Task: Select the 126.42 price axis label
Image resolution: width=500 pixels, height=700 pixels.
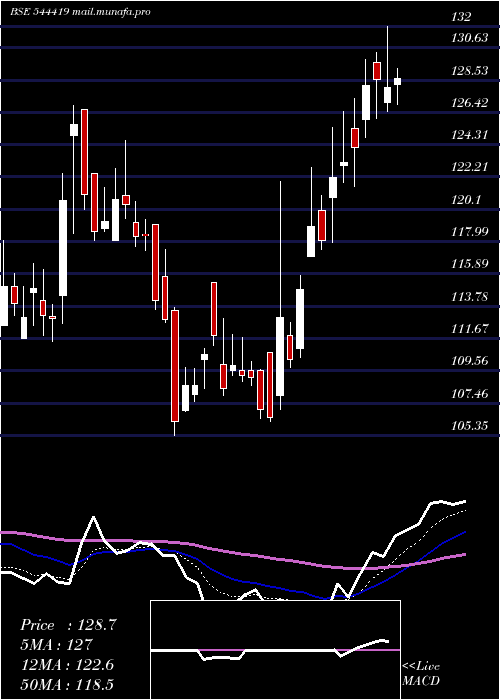Action: pyautogui.click(x=470, y=103)
